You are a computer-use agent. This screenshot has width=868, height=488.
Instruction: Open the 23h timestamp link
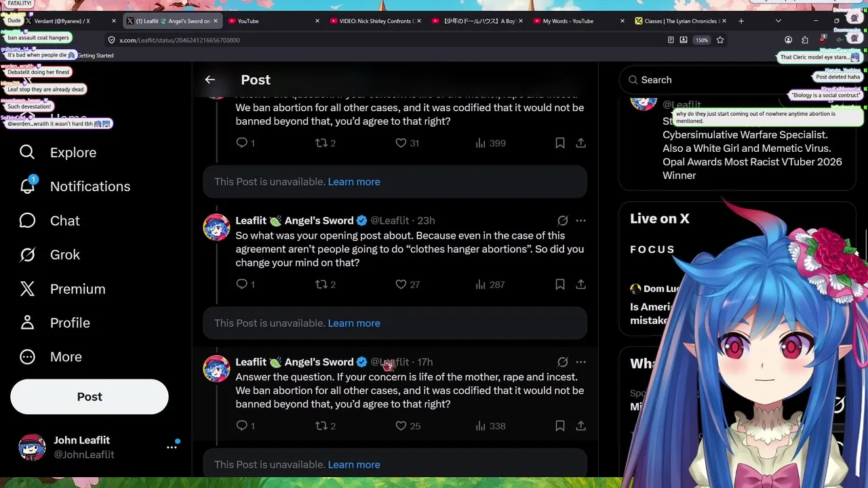pyautogui.click(x=426, y=220)
